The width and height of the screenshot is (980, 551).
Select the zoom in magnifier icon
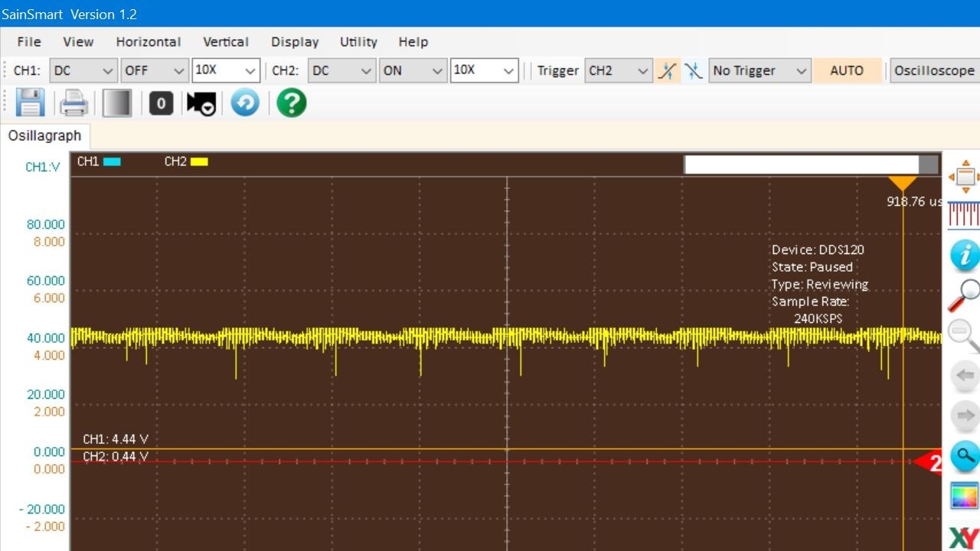point(965,295)
